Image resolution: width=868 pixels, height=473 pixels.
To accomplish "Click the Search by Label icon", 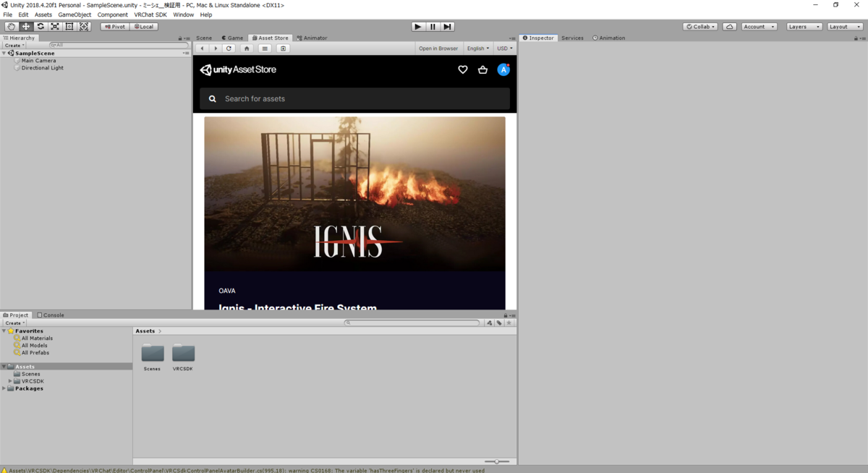I will [x=499, y=323].
